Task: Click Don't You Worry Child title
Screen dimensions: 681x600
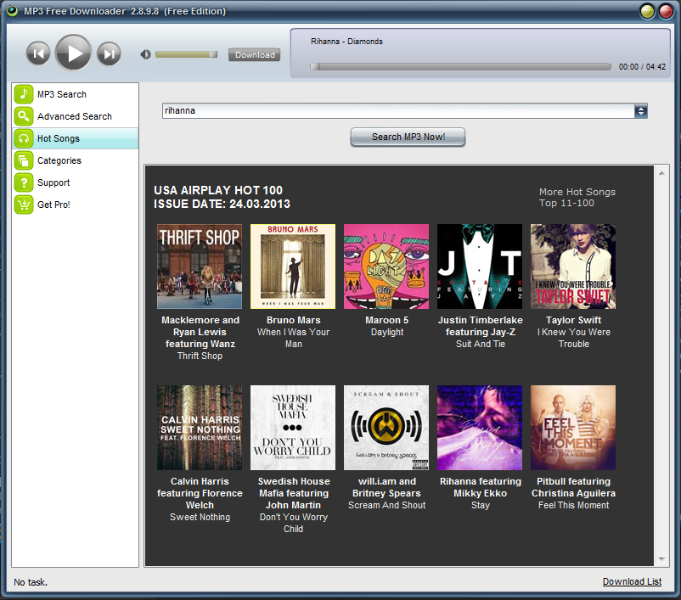Action: point(294,523)
